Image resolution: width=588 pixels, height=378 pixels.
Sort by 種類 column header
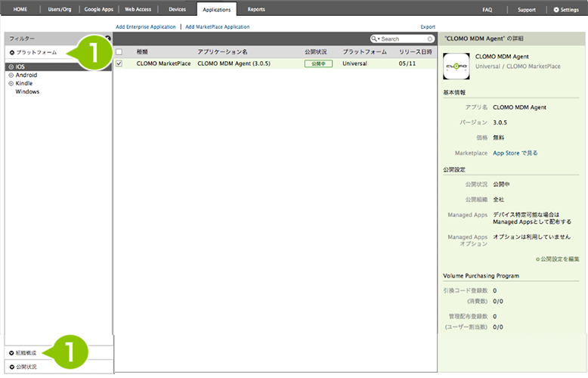pyautogui.click(x=142, y=51)
